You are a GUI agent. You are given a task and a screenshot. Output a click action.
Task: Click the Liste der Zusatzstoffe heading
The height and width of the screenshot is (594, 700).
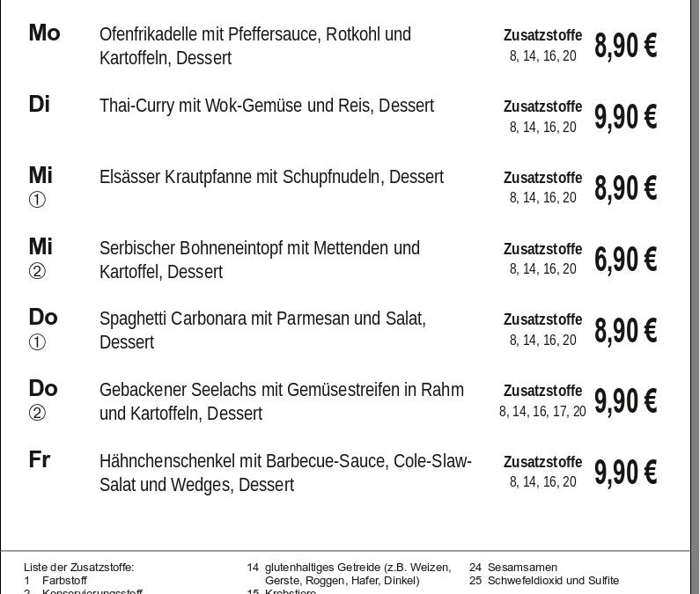click(x=79, y=568)
